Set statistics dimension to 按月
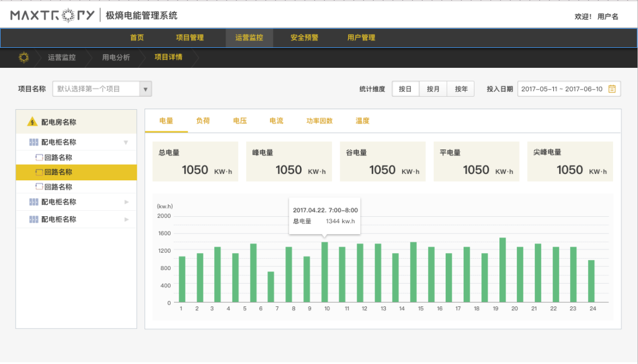The width and height of the screenshot is (638, 364). [x=433, y=89]
